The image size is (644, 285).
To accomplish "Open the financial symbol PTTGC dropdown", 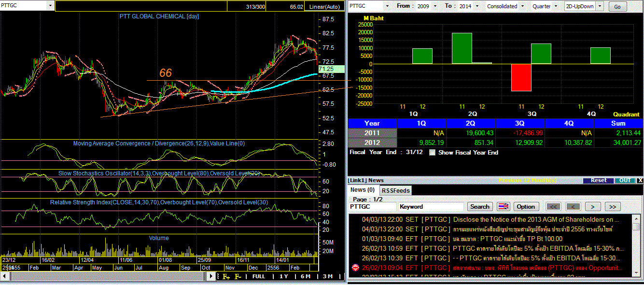I will pos(387,6).
